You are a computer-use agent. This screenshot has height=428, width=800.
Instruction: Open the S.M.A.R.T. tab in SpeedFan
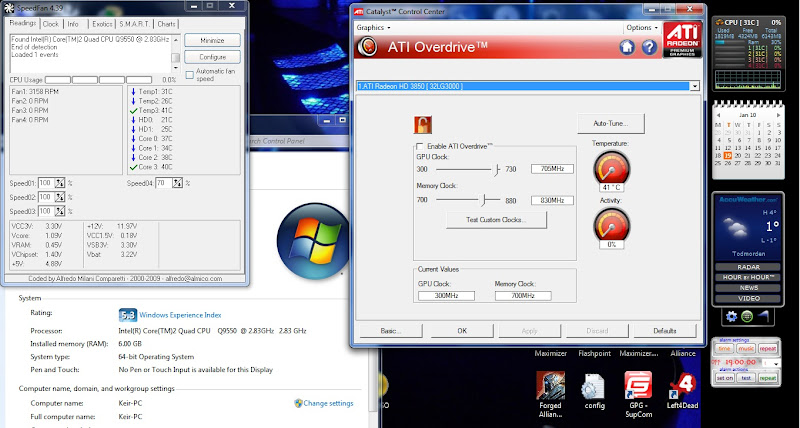[134, 24]
